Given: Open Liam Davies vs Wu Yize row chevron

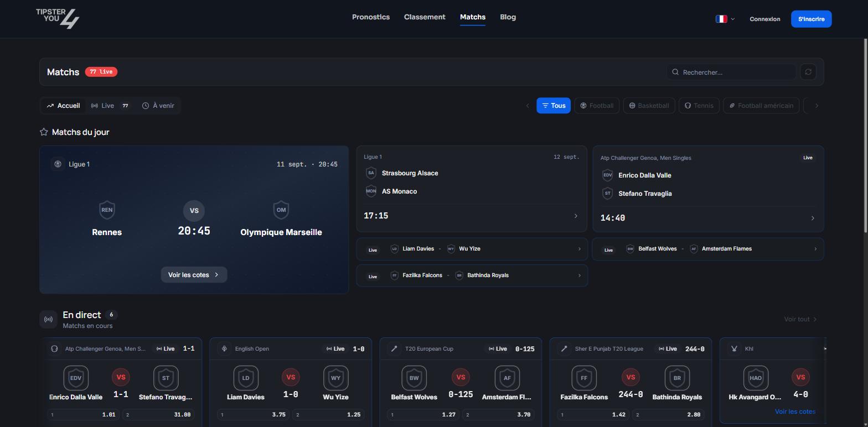Looking at the screenshot, I should [580, 249].
